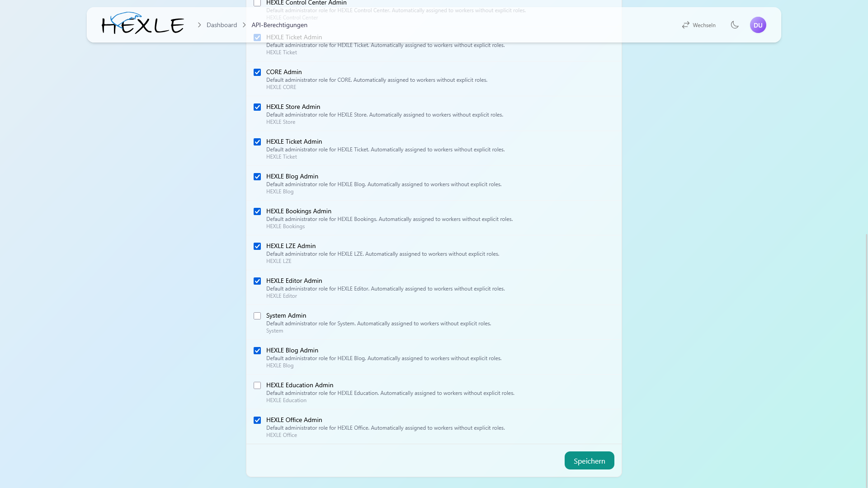Image resolution: width=868 pixels, height=488 pixels.
Task: Click description 'Default administrator role for HEXLE LZE'
Action: [x=382, y=254]
